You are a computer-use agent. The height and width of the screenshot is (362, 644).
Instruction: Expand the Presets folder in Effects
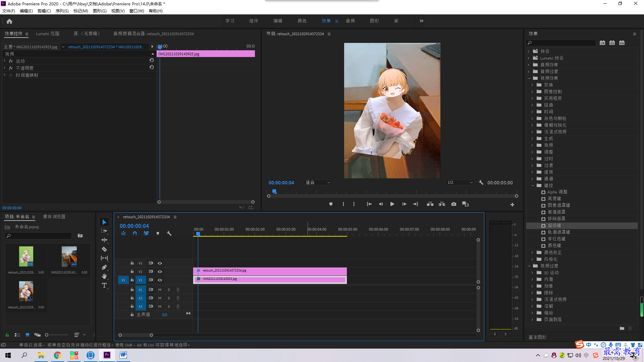(529, 51)
